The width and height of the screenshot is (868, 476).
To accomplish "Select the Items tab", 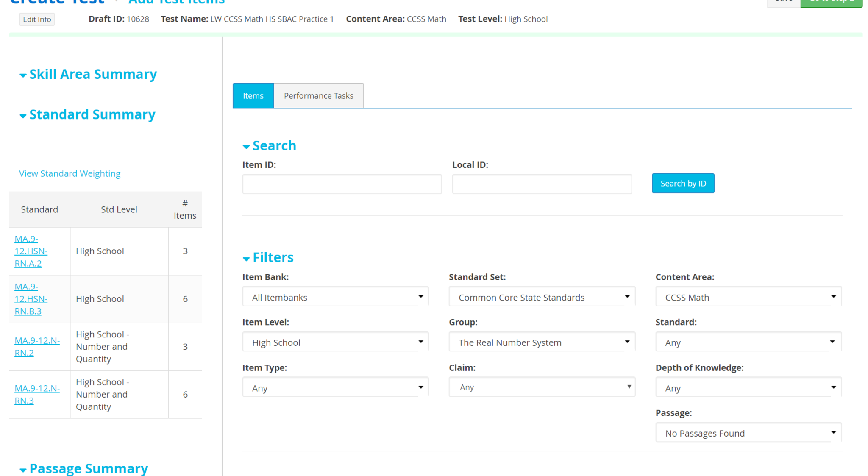I will (x=253, y=96).
